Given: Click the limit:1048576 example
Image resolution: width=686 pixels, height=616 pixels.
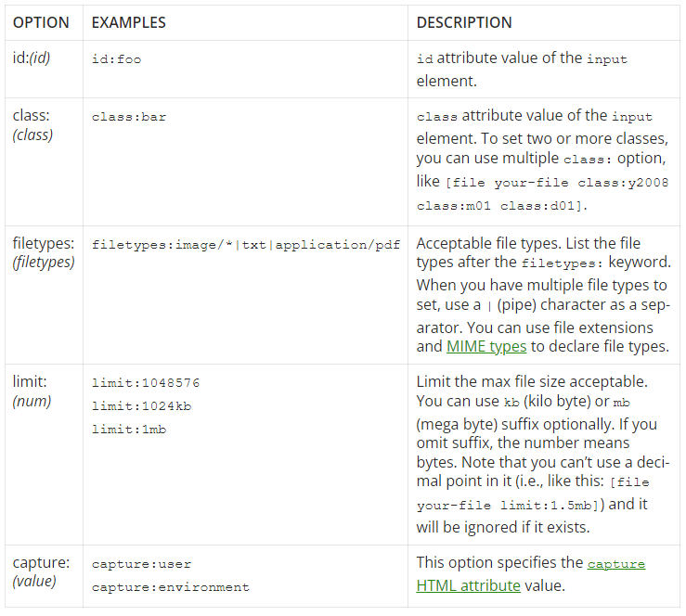Looking at the screenshot, I should 146,382.
